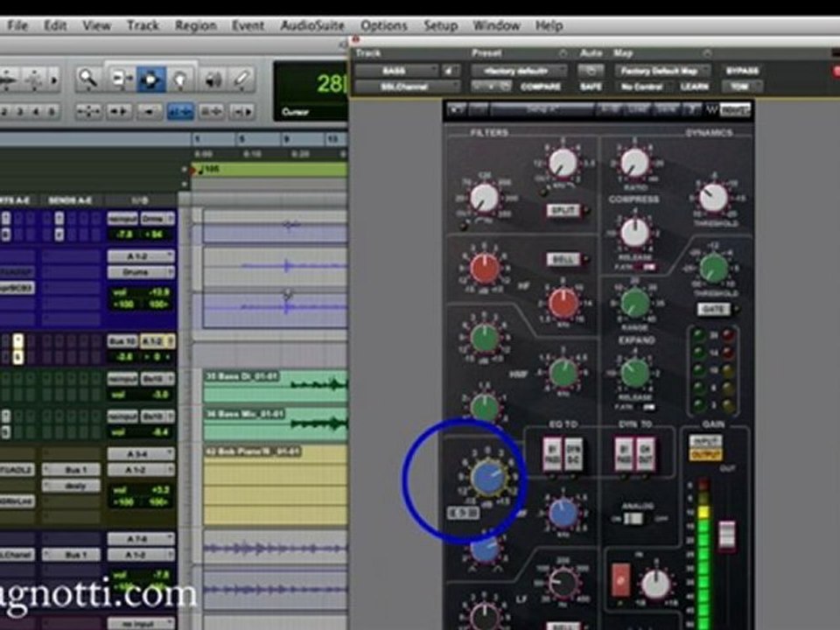Open the SSLChannel plug-in selector dropdown
This screenshot has height=630, width=840.
click(x=407, y=87)
